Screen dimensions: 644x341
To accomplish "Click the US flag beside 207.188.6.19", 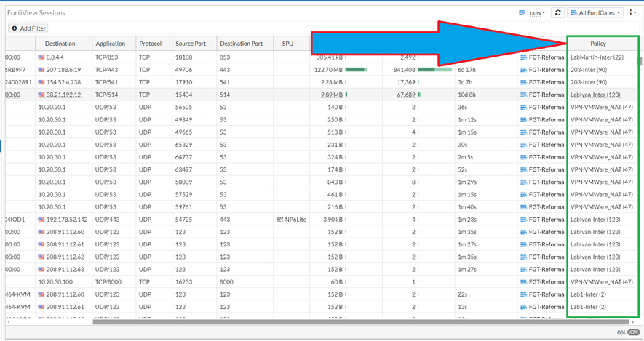I will pos(41,70).
